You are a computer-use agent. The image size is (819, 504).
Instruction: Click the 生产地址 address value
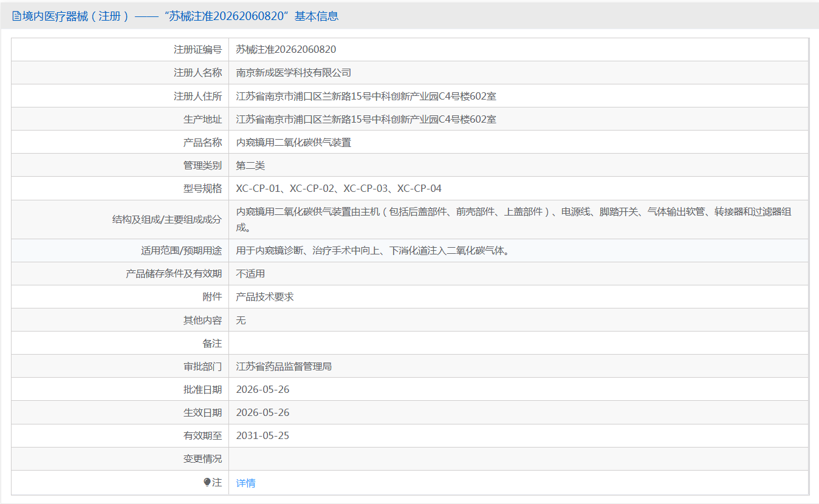pyautogui.click(x=366, y=119)
